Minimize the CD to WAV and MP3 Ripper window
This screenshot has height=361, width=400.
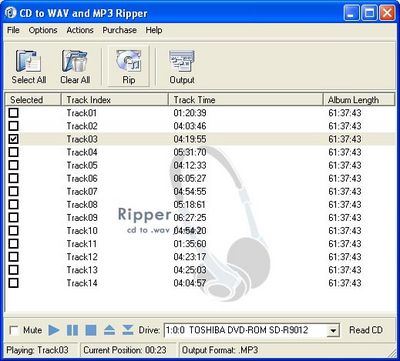coord(352,14)
